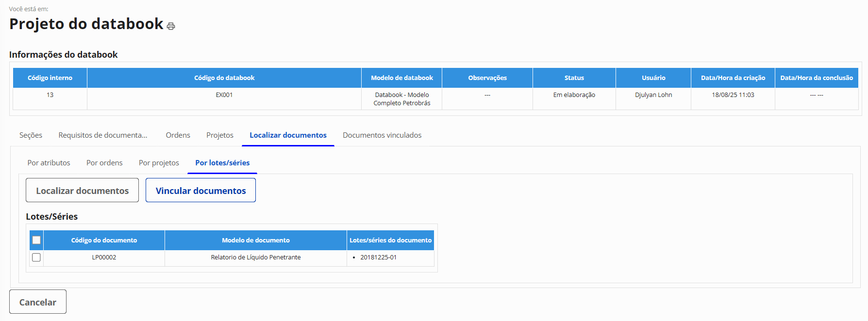The image size is (868, 321).
Task: Hit the Cancelar button
Action: [38, 302]
